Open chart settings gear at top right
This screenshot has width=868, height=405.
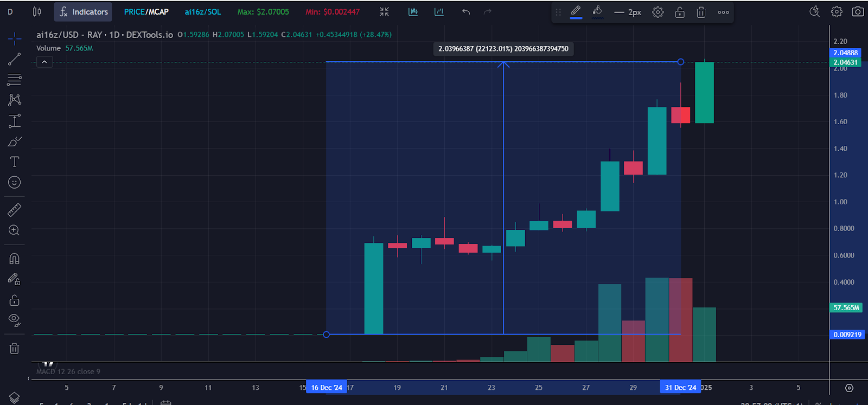point(837,11)
